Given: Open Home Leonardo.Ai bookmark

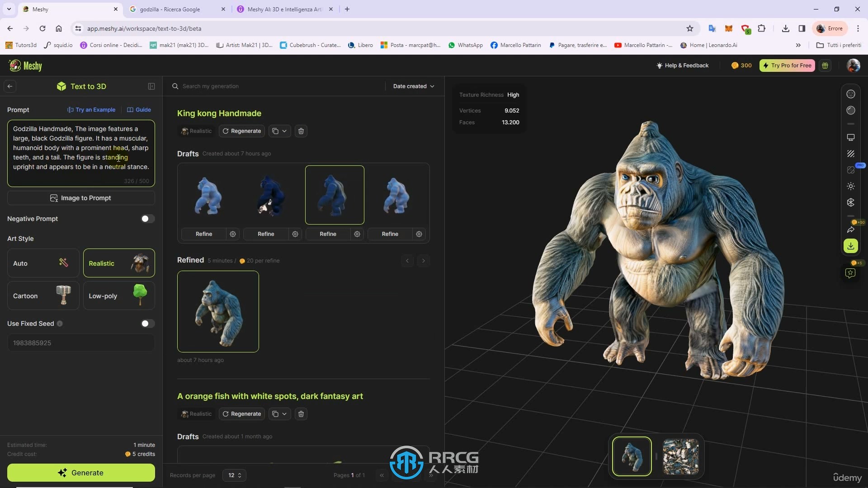Looking at the screenshot, I should pos(708,45).
